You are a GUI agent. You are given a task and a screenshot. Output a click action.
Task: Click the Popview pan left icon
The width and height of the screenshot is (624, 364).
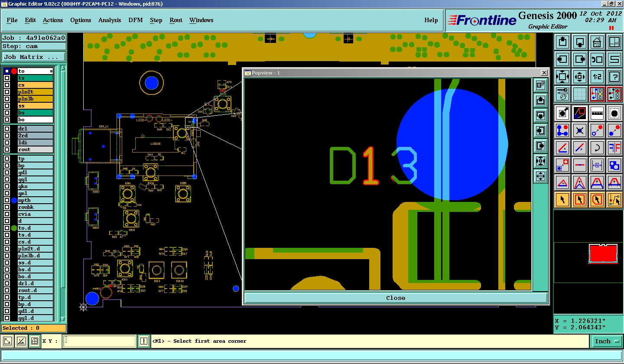click(x=540, y=130)
